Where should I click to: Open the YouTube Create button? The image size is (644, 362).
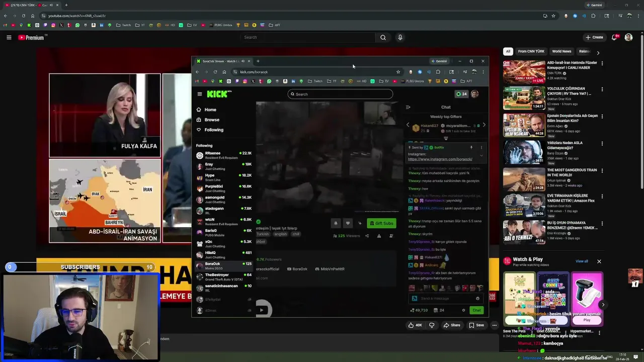[x=594, y=37]
